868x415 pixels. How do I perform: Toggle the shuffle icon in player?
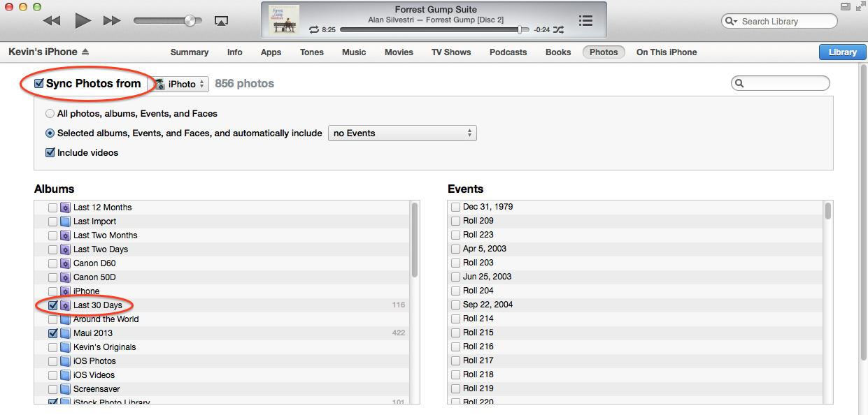click(x=560, y=30)
